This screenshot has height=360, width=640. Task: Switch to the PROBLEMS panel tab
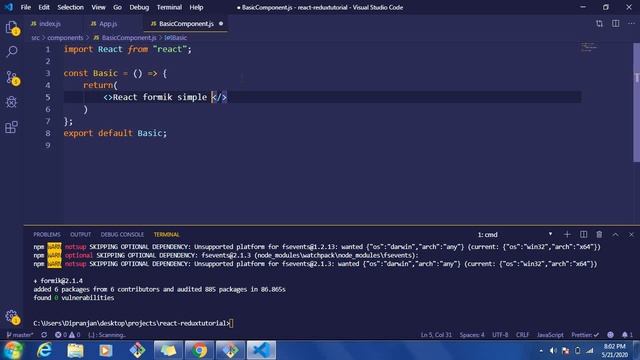pyautogui.click(x=47, y=235)
